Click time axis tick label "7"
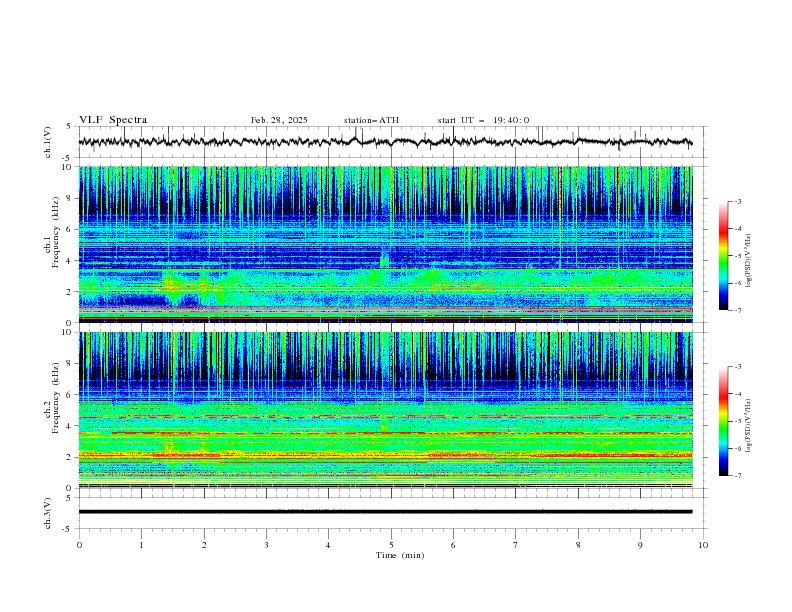 coord(516,545)
